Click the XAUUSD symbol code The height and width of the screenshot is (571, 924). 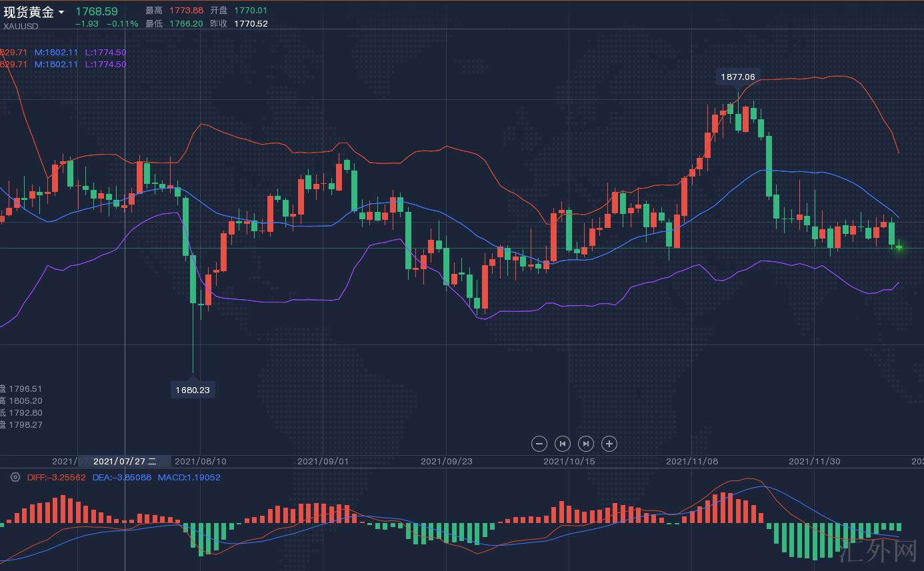click(x=21, y=27)
